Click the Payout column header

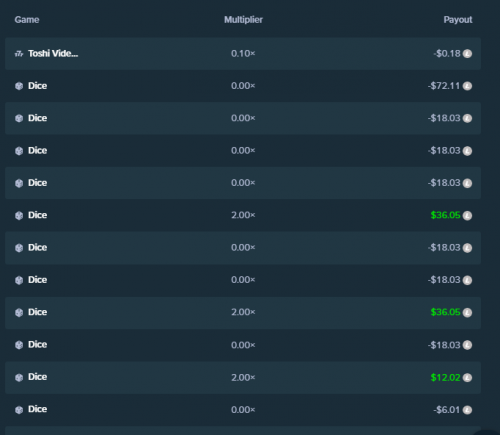coord(458,20)
